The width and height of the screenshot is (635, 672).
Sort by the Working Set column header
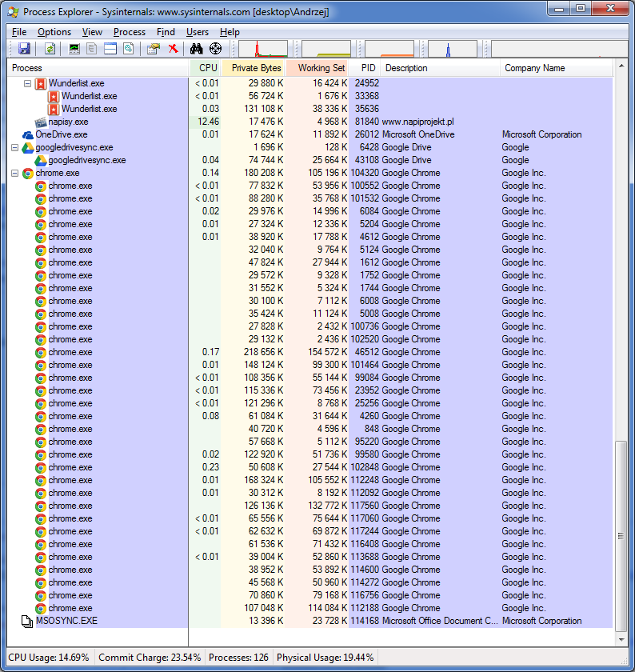(317, 68)
